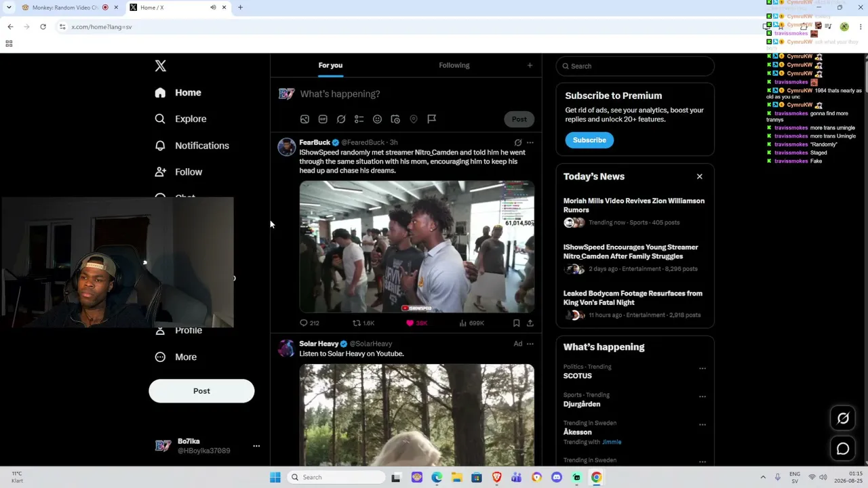Switch to the For you tab

pyautogui.click(x=330, y=65)
